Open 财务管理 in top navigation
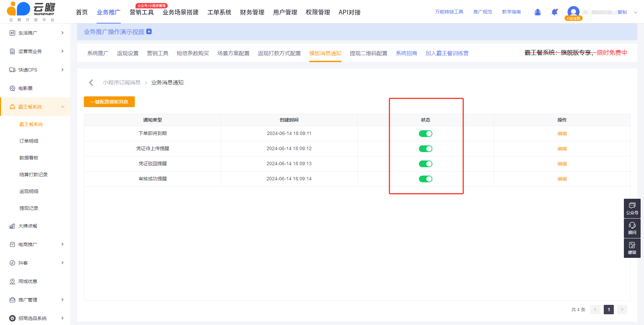 click(x=252, y=12)
